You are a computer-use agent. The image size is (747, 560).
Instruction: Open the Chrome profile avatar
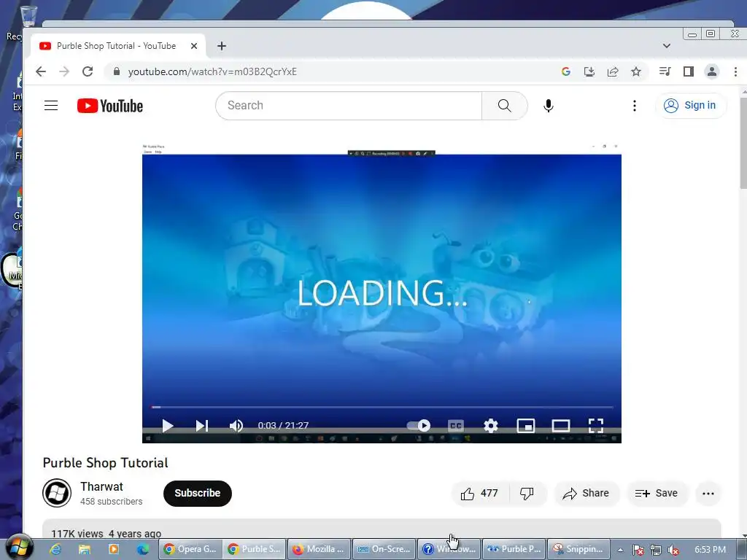(712, 71)
